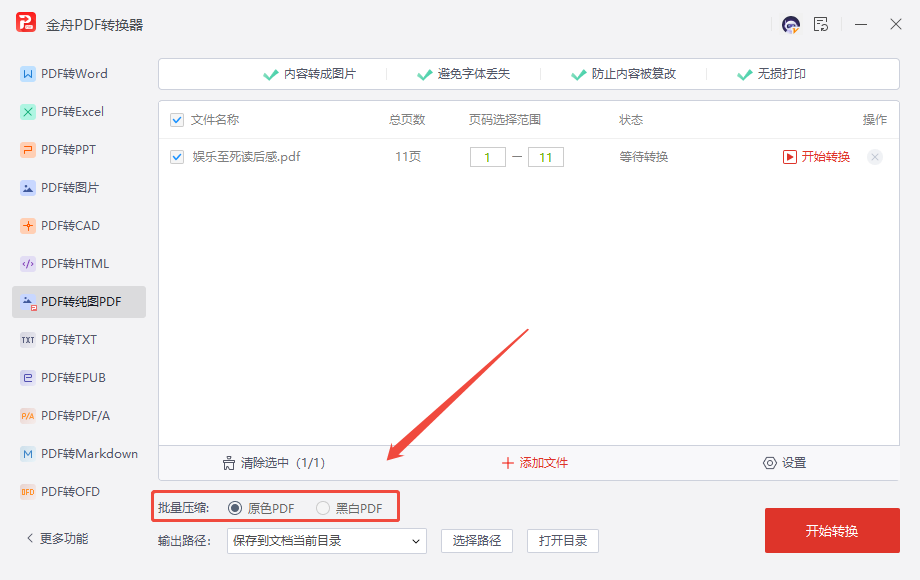Click the gear icon for 设置
This screenshot has height=580, width=920.
769,463
